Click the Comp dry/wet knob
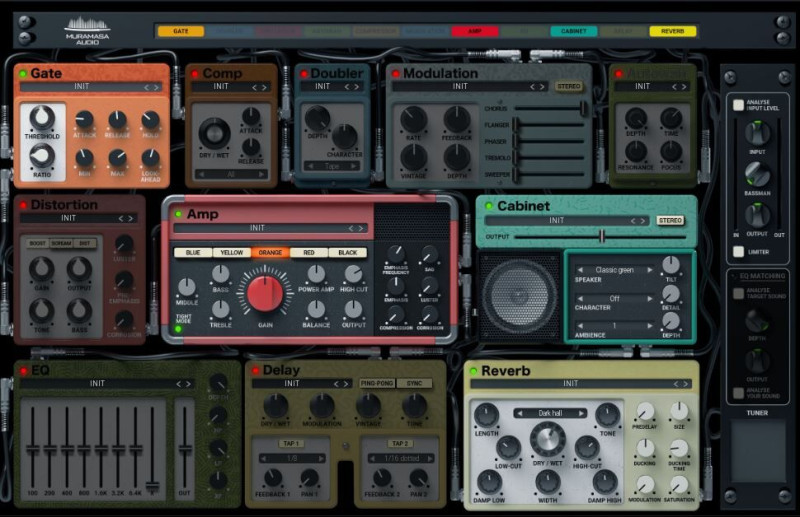 point(214,134)
